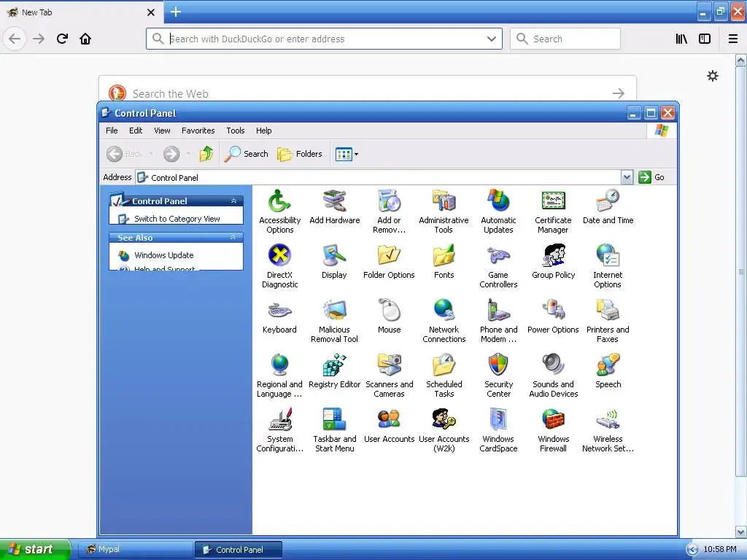Open System Configuration icon
747x560 pixels.
pyautogui.click(x=279, y=430)
